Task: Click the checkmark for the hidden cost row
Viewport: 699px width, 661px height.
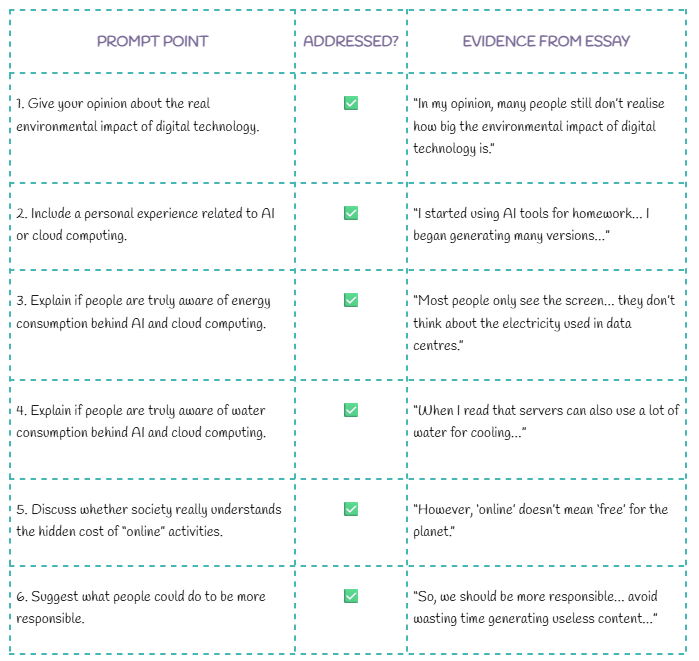Action: 351,509
